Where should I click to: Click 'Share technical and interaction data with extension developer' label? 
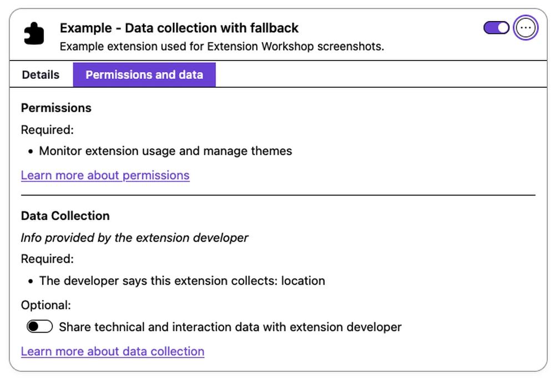[230, 327]
